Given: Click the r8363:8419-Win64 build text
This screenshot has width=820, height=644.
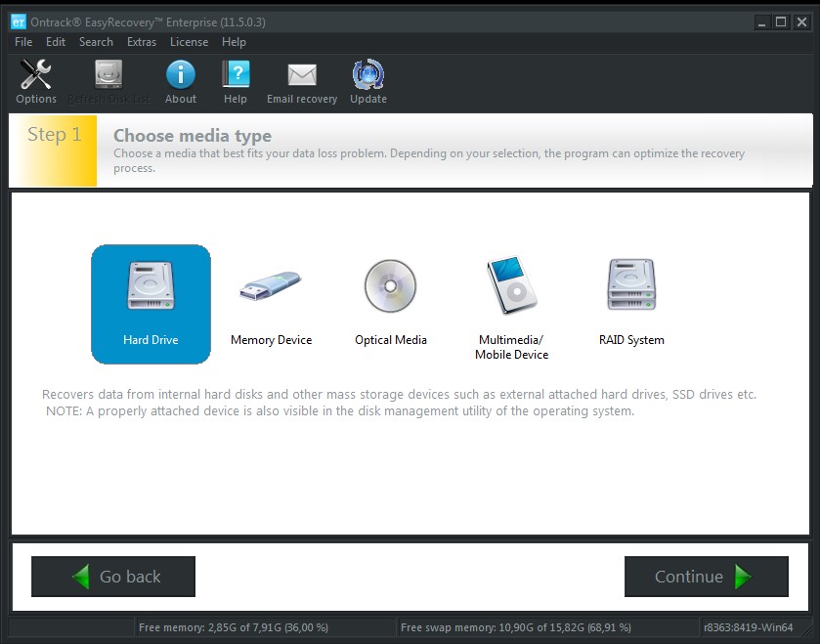Looking at the screenshot, I should click(749, 627).
